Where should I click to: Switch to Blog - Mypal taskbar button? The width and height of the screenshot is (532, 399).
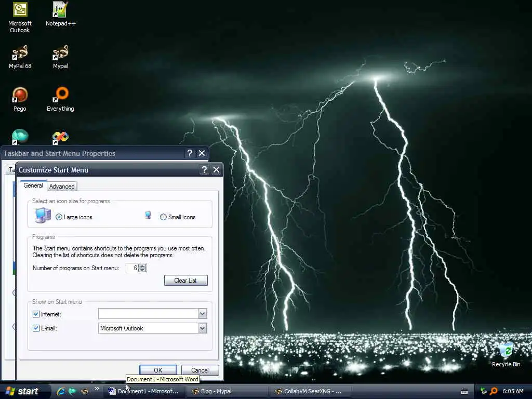pos(228,391)
